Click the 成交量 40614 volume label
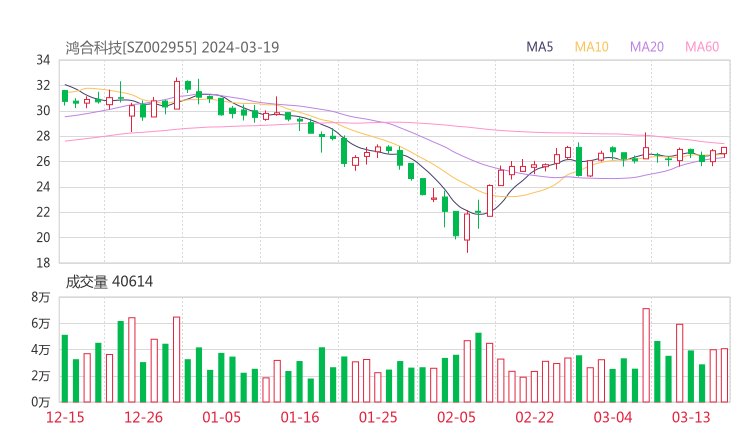This screenshot has height=440, width=740. pyautogui.click(x=109, y=281)
